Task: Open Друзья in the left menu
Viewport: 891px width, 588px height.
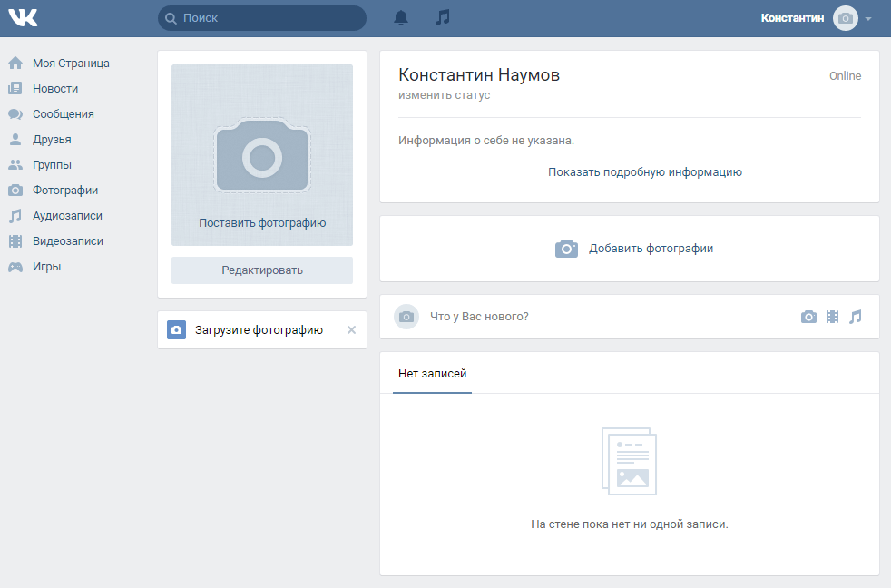Action: 52,140
